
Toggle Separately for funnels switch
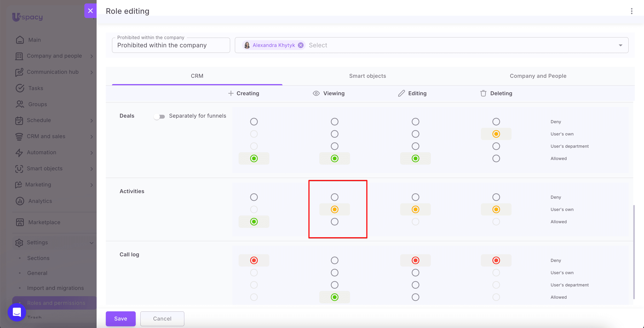[x=159, y=116]
